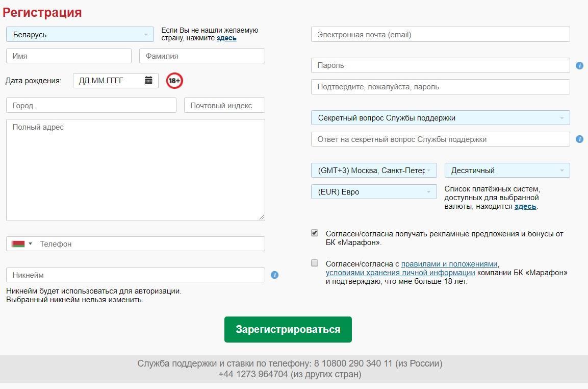
Task: Open the (GMT+3) Москва timezone dropdown
Action: pos(374,171)
